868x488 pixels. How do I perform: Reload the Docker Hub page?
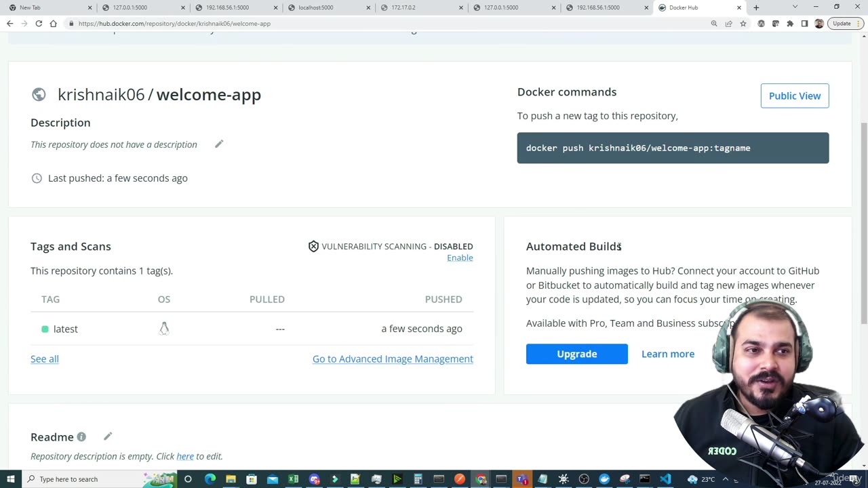[39, 23]
